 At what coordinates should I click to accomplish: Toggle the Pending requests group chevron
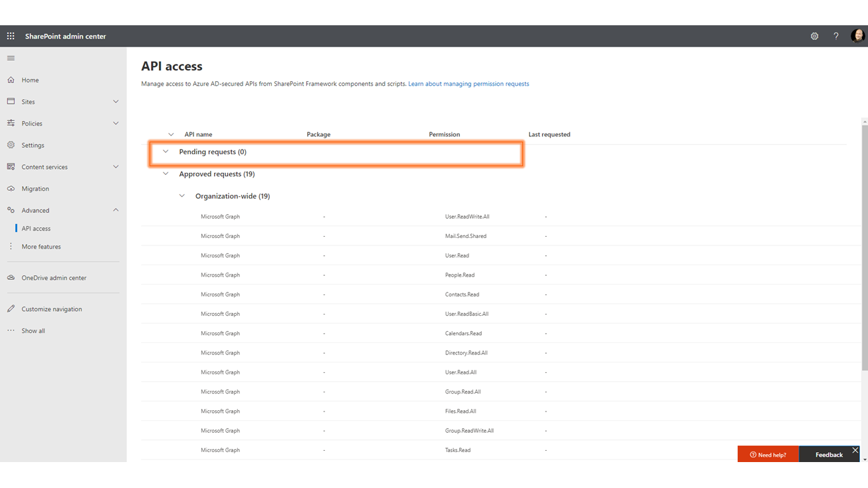tap(165, 152)
